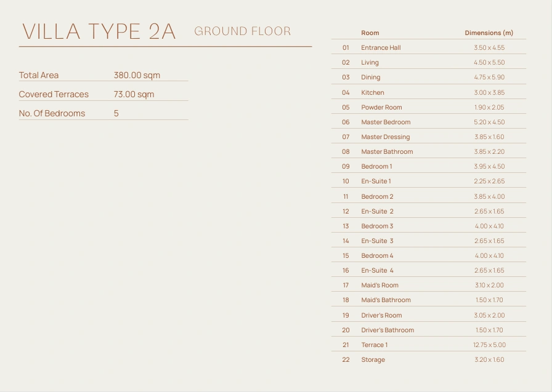Viewport: 552px width, 392px height.
Task: Click the 4.75 x 5.90 dimension
Action: pos(489,77)
